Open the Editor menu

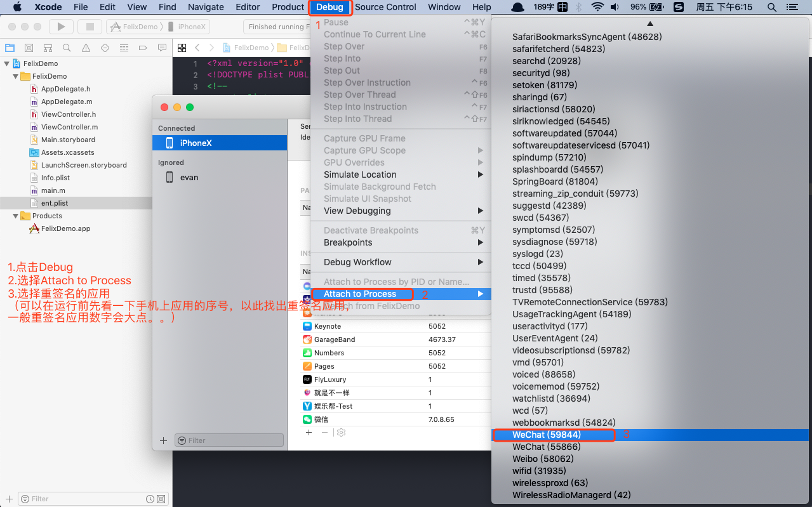248,7
